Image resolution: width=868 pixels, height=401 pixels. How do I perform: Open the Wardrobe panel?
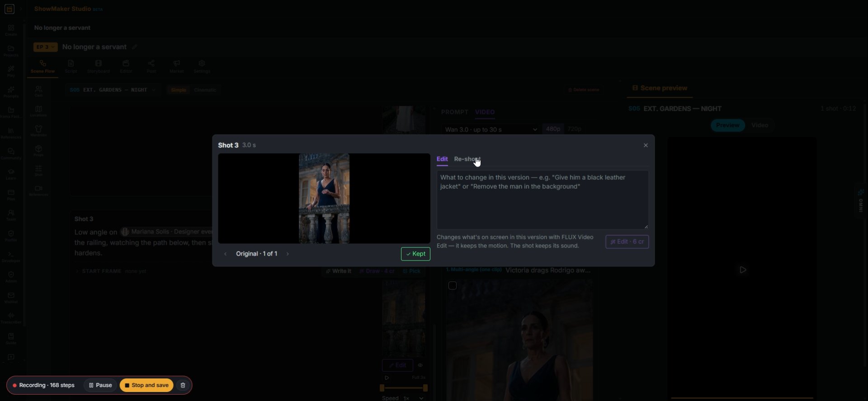tap(38, 131)
